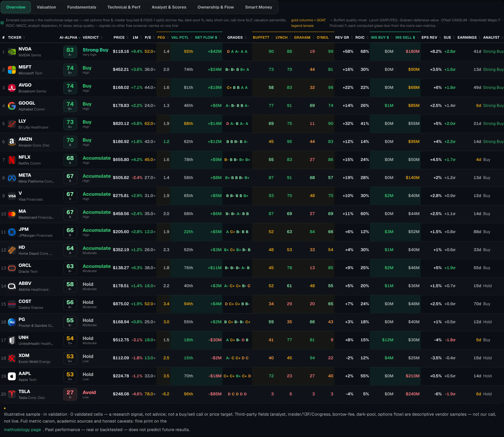Click TSLA's Avoid verdict label
The height and width of the screenshot is (437, 504).
(x=89, y=392)
